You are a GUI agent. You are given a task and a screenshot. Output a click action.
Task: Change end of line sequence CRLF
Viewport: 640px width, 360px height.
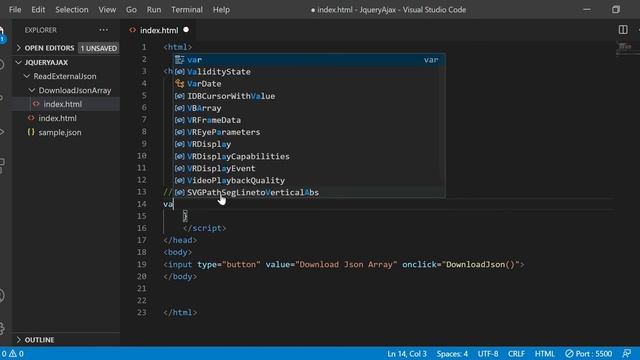(516, 353)
